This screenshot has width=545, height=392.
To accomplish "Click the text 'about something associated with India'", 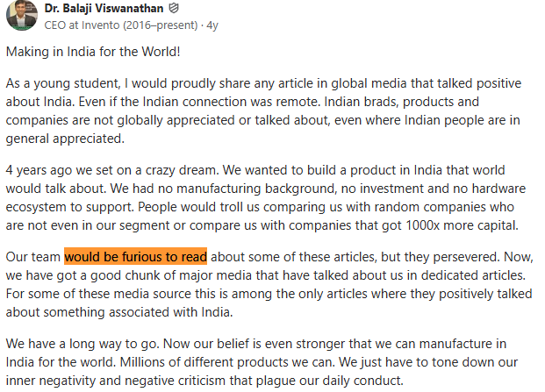I will [118, 312].
